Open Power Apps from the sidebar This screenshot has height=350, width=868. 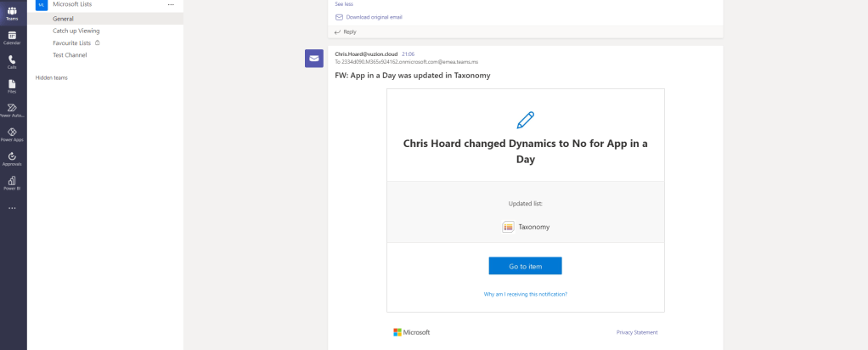12,134
